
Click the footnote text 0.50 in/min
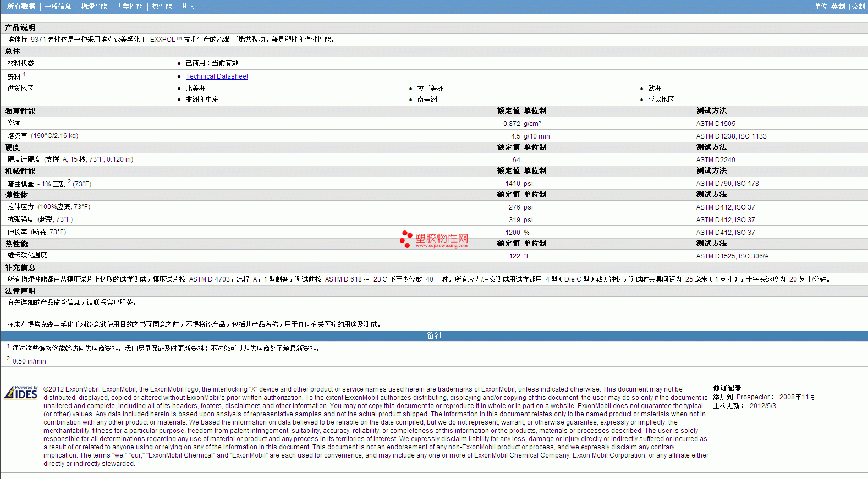(29, 361)
